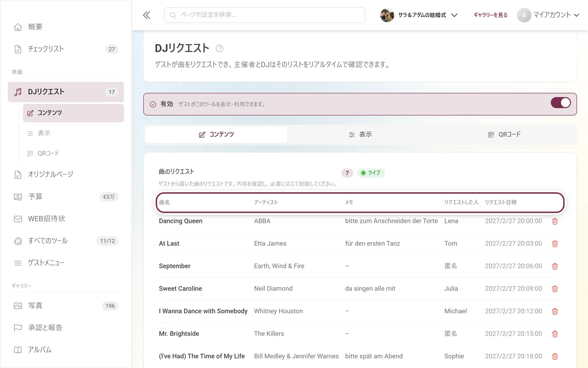Select QRコード sub-item in the sidebar

[x=73, y=153]
